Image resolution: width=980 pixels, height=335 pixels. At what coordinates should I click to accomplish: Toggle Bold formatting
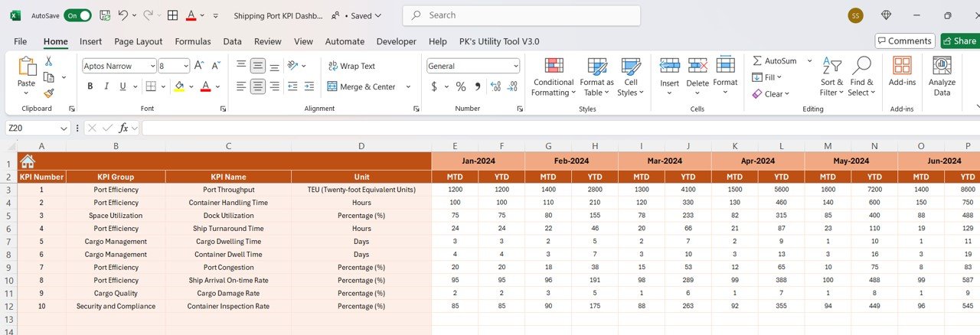point(90,86)
